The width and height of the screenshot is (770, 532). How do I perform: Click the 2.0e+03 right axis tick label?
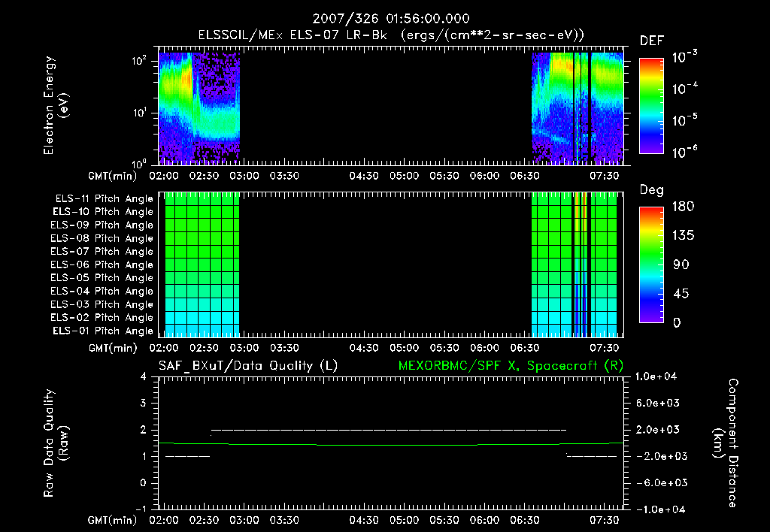point(659,430)
